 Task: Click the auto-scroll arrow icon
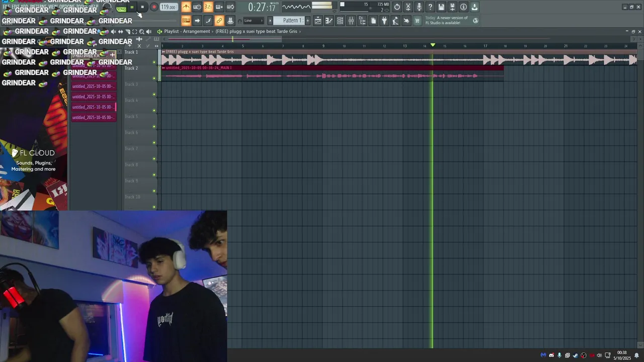197,21
